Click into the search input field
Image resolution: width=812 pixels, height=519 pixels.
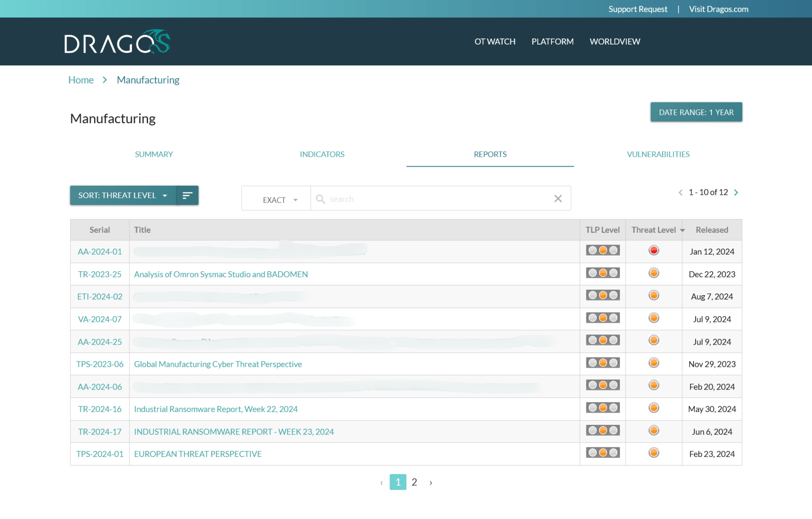(440, 199)
